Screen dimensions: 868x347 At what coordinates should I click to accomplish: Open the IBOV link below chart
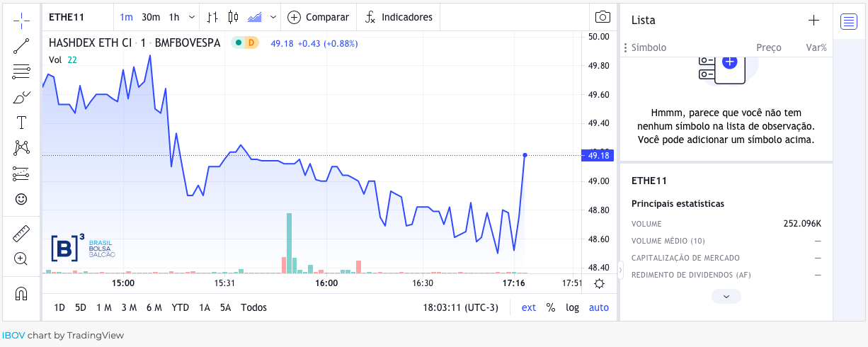point(13,335)
